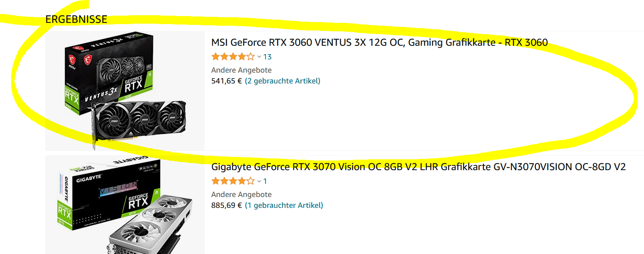Open the MSI GeForce RTX 3060 VENTUS title
This screenshot has width=644, height=254.
pyautogui.click(x=379, y=43)
